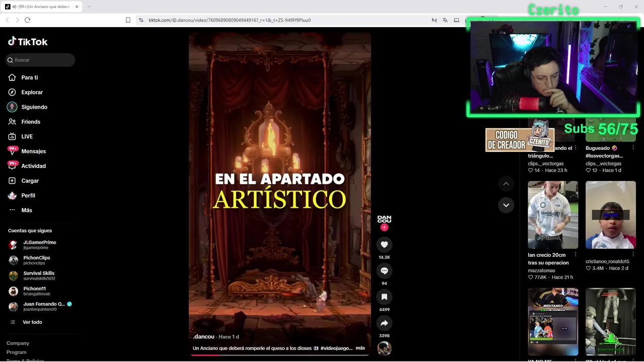This screenshot has width=644, height=362.
Task: Go to LIVE section
Action: tap(27, 136)
